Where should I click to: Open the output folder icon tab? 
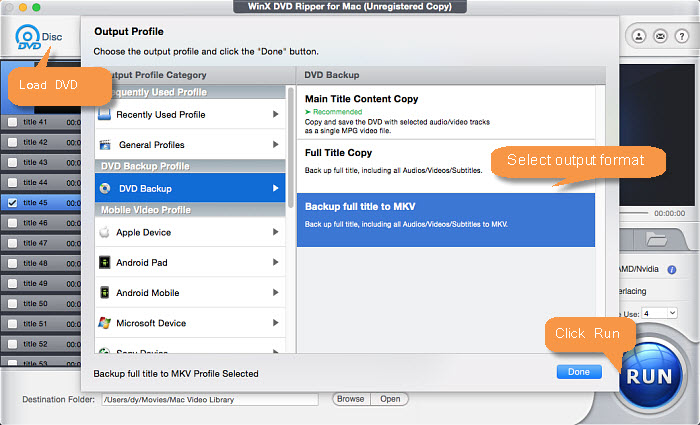(656, 240)
